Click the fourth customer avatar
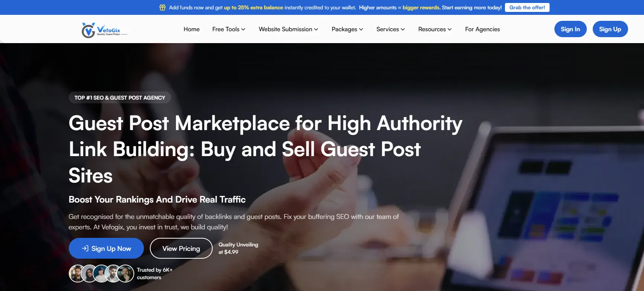The width and height of the screenshot is (644, 291). coord(113,274)
